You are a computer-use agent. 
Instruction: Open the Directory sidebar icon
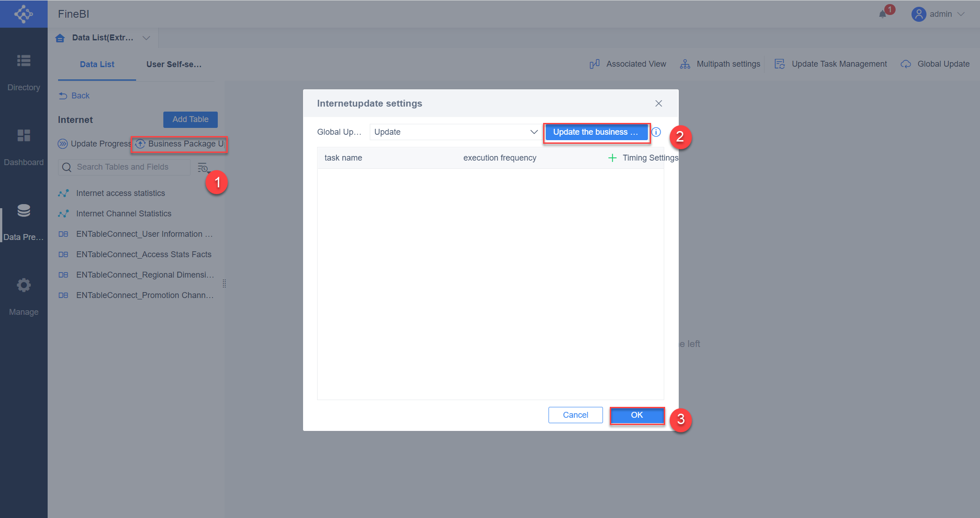tap(24, 60)
